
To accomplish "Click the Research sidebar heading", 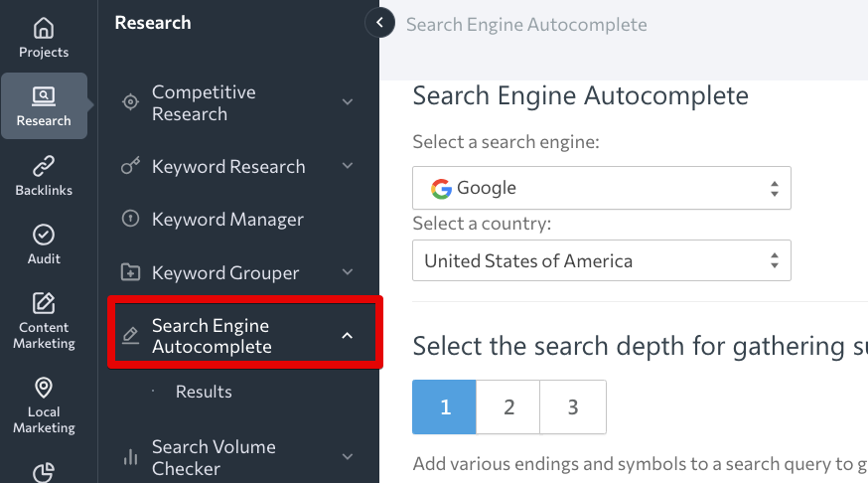I will click(x=153, y=23).
